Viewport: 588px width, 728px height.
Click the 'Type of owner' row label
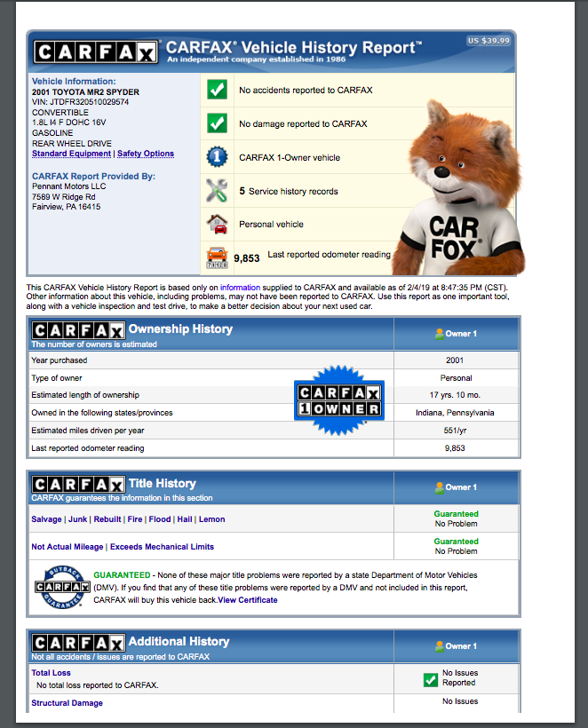(x=57, y=378)
